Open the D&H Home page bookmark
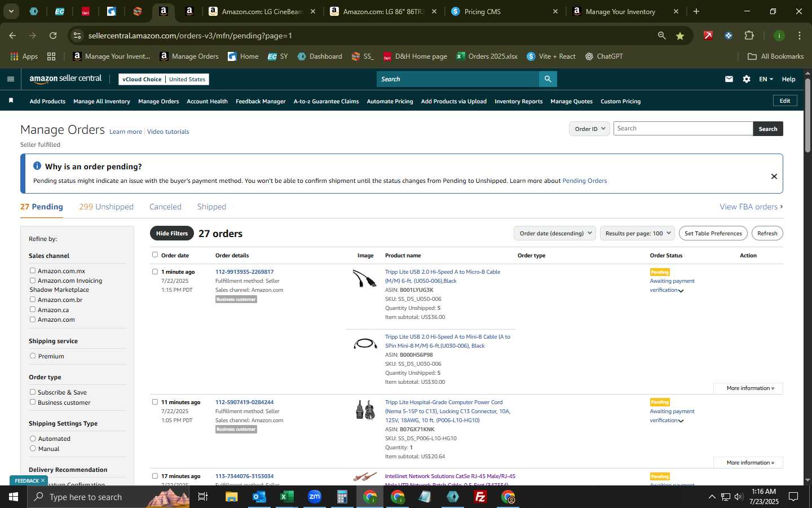This screenshot has height=508, width=812. 415,56
